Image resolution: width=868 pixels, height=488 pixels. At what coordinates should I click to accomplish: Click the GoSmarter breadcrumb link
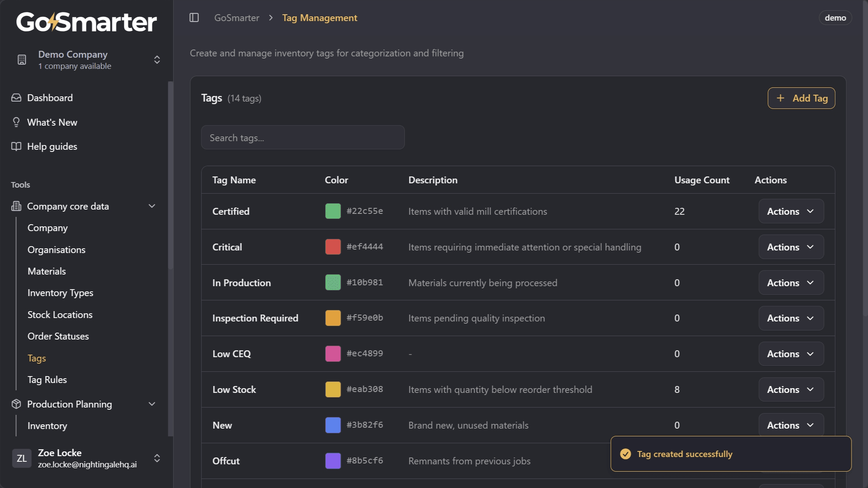237,18
